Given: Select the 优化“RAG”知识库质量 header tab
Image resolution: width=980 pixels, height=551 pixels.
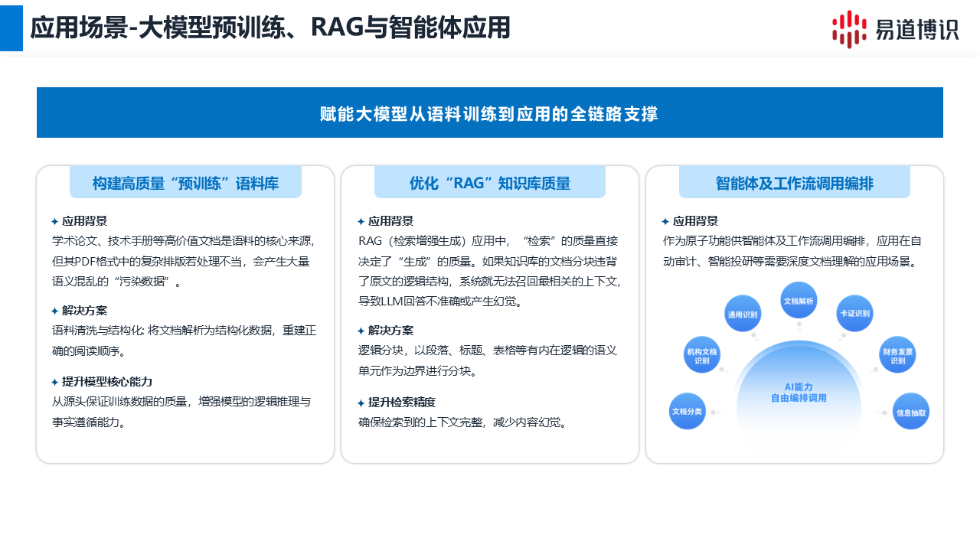Looking at the screenshot, I should [x=490, y=183].
